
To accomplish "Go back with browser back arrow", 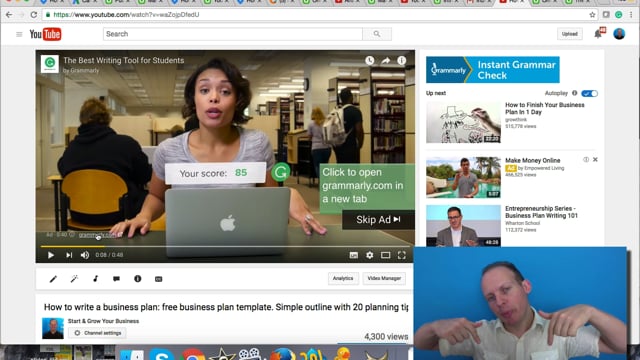I will point(9,15).
